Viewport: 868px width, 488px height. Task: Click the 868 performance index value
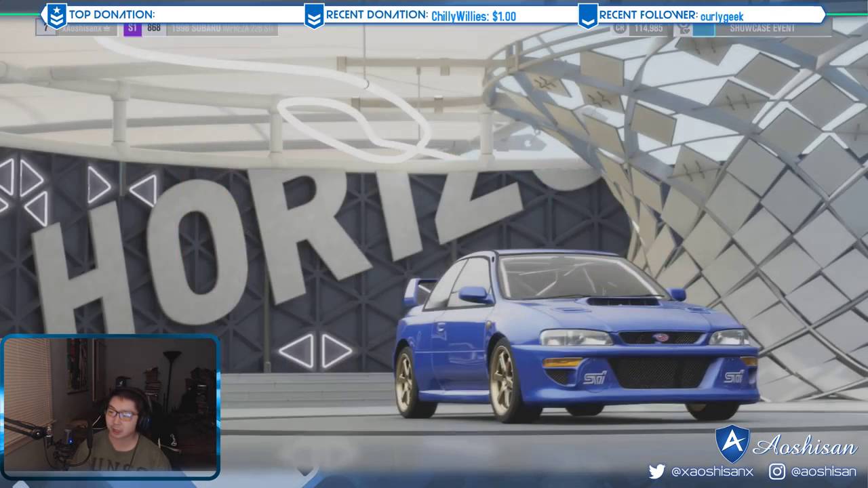[154, 28]
